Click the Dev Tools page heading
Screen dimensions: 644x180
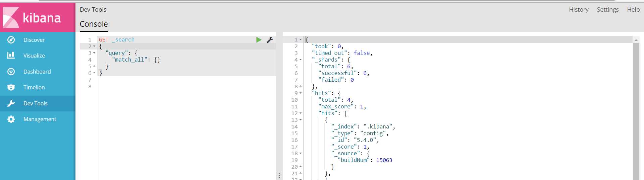coord(93,10)
